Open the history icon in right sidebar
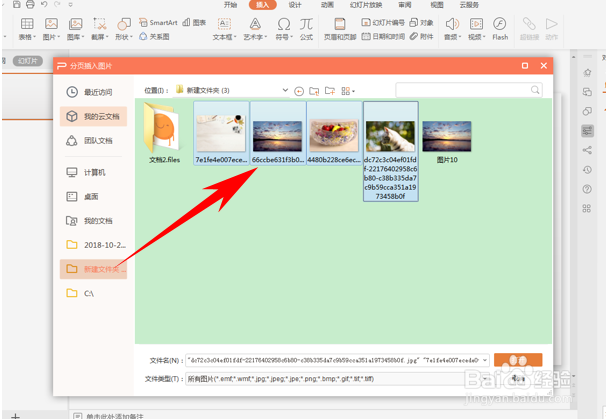Image resolution: width=606 pixels, height=419 pixels. [x=587, y=170]
